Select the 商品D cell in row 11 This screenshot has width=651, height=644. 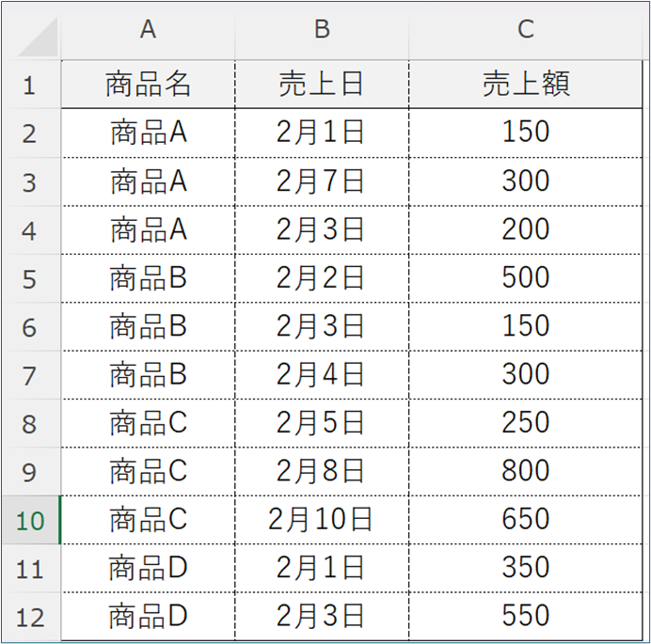pyautogui.click(x=148, y=567)
